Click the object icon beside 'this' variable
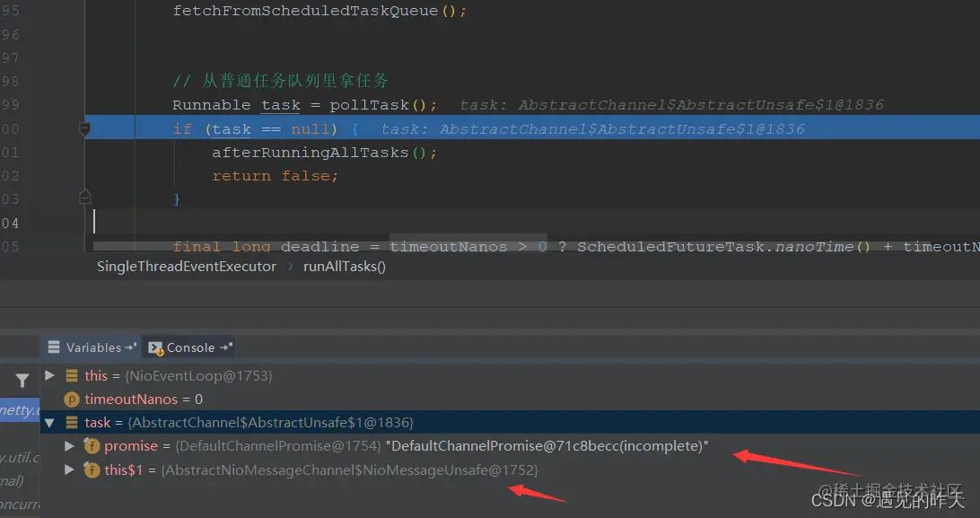 [x=72, y=375]
